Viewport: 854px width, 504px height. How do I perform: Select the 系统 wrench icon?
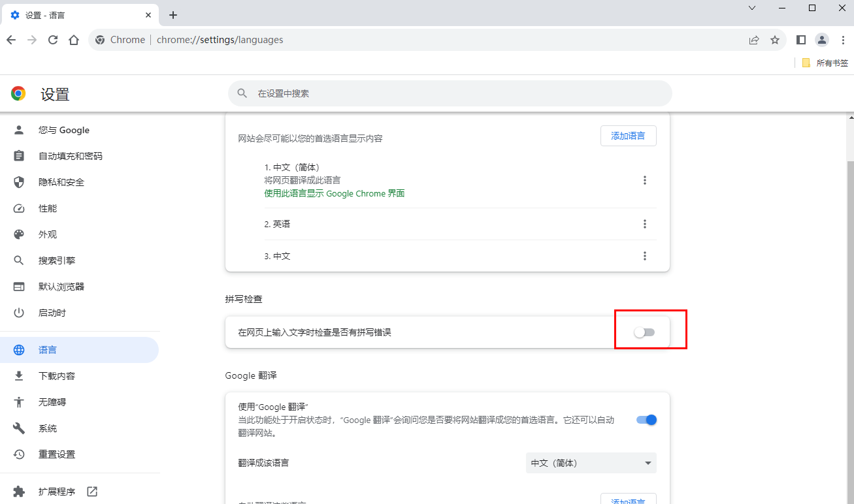tap(19, 428)
